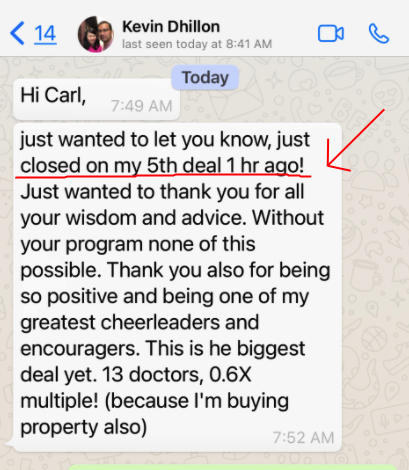Tap the tail of the long message bubble
Viewport: 409px width, 470px height.
tap(10, 444)
